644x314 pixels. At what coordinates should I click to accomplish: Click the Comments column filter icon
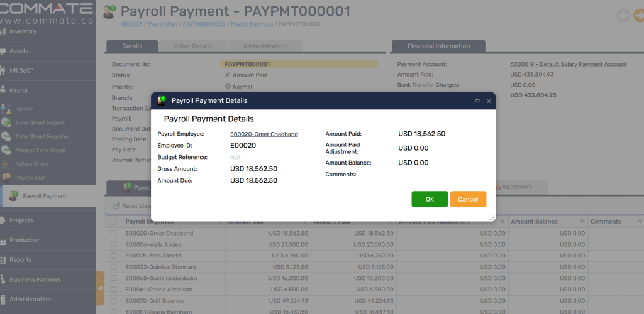click(x=640, y=222)
